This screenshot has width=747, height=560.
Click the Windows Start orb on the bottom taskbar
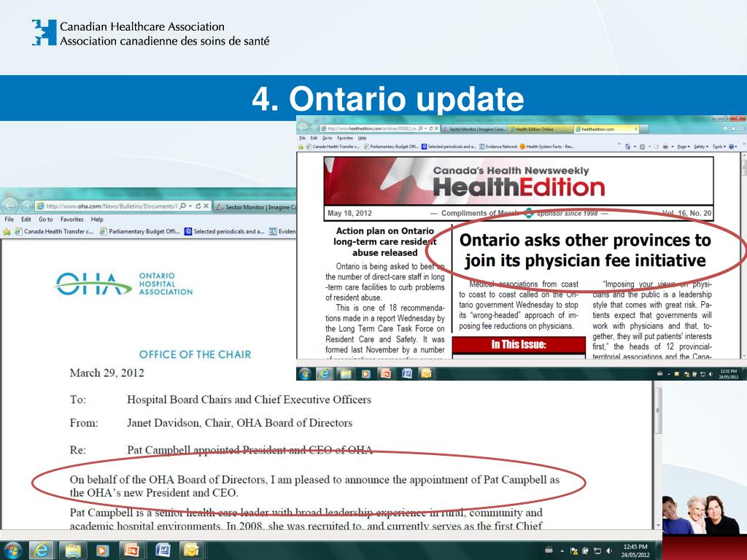tap(12, 551)
